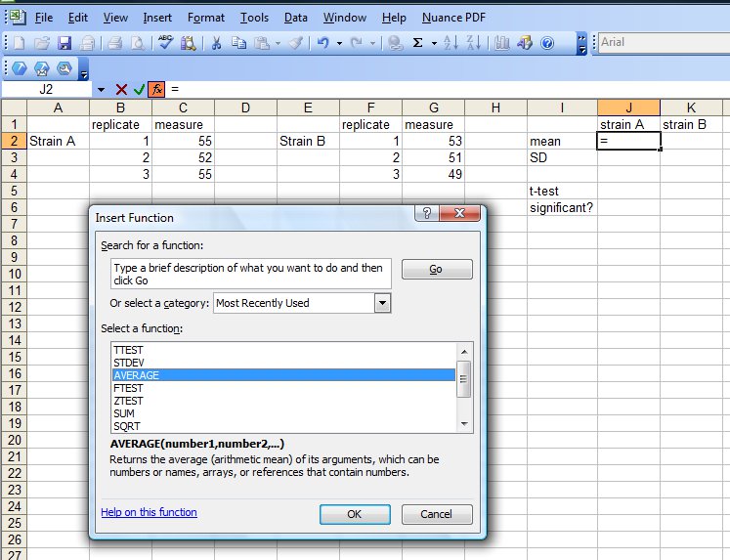This screenshot has height=560, width=730.
Task: Open the Edit menu
Action: click(78, 18)
